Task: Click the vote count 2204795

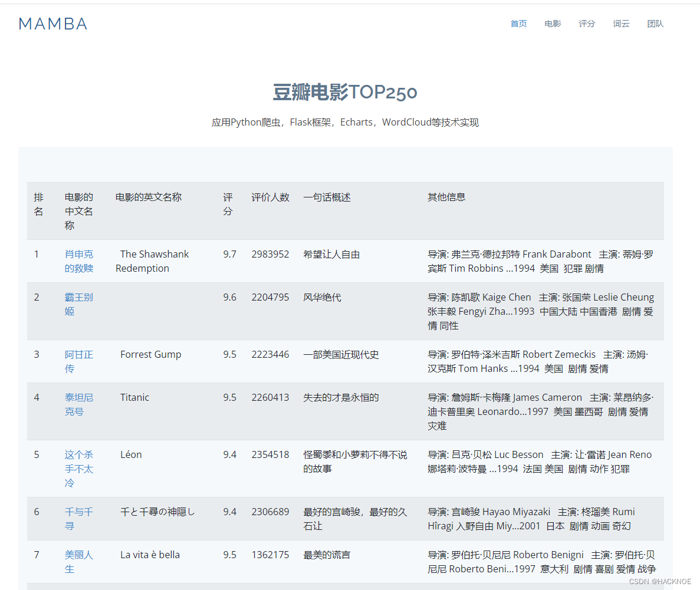Action: tap(271, 297)
